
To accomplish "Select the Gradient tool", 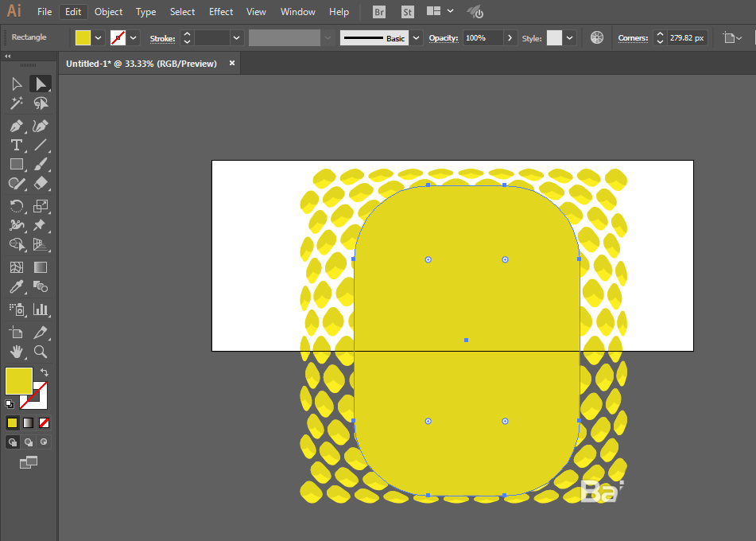I will [41, 267].
